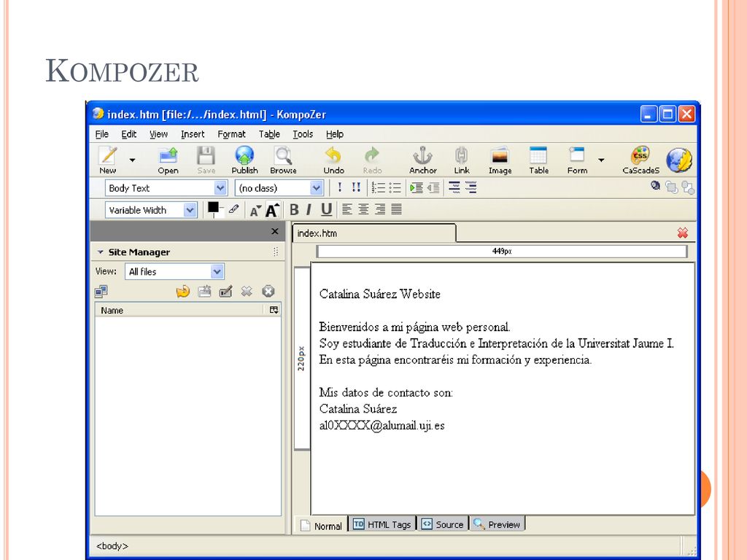Open the Help menu
747x560 pixels.
pos(334,134)
